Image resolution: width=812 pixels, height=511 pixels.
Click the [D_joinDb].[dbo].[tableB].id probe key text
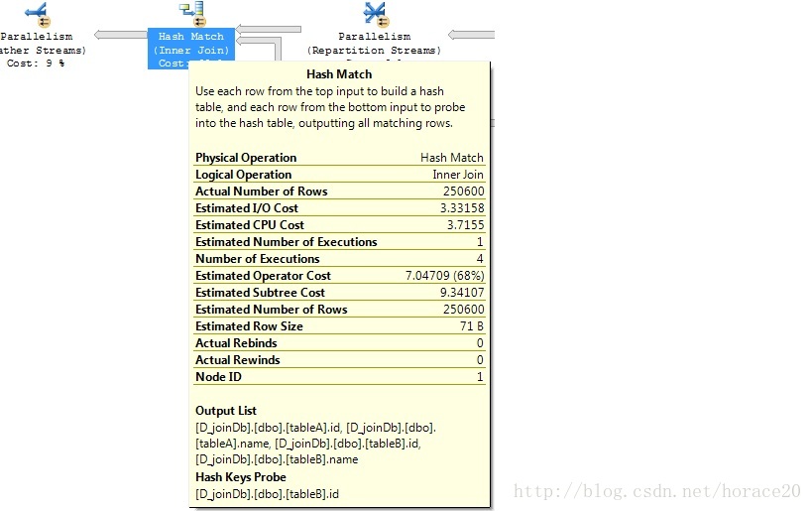coord(268,494)
